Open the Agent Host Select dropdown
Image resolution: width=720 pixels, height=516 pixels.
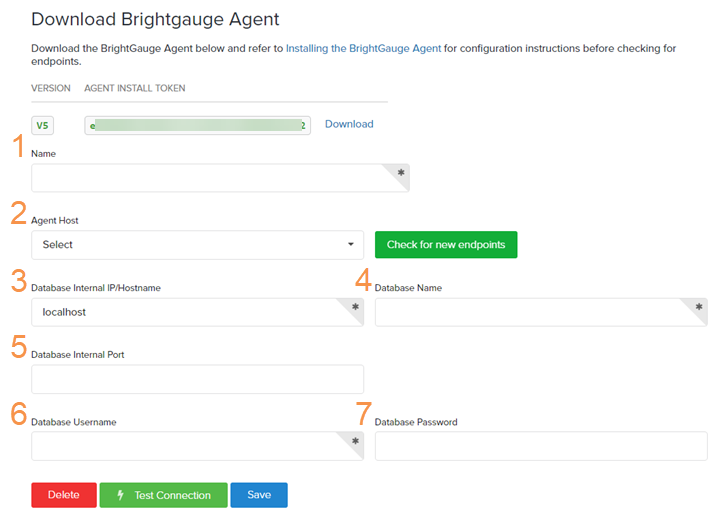click(197, 245)
